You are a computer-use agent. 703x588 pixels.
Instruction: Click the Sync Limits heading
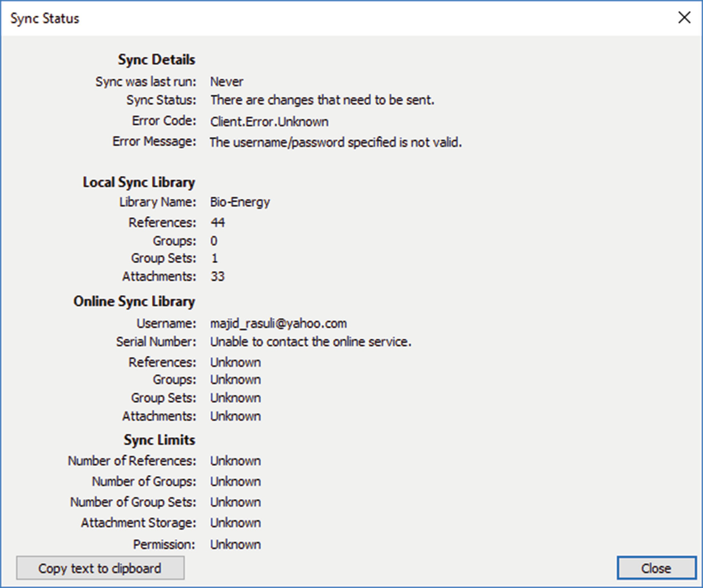click(x=159, y=440)
